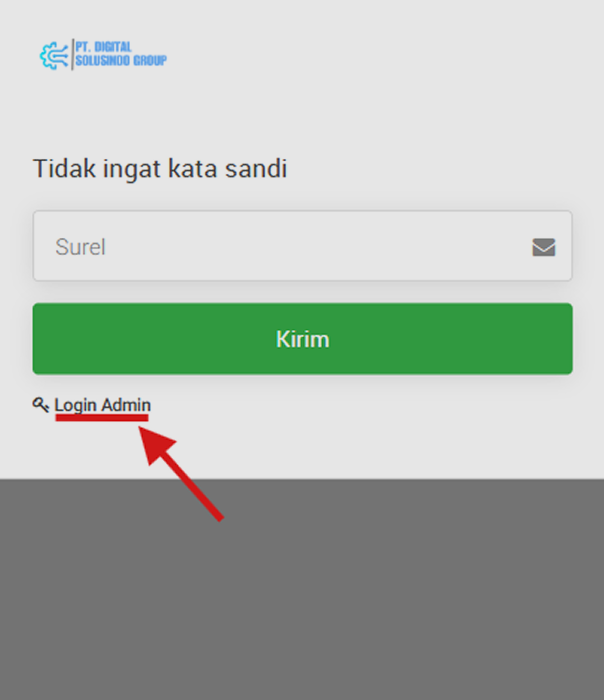This screenshot has height=700, width=604.
Task: Click the key icon beside Login Admin
Action: pyautogui.click(x=41, y=405)
